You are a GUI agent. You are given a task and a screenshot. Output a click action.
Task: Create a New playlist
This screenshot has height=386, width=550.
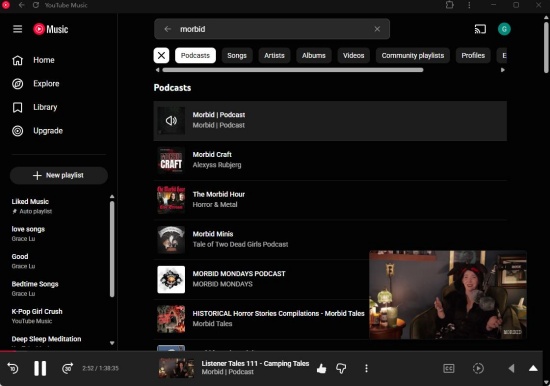(59, 175)
